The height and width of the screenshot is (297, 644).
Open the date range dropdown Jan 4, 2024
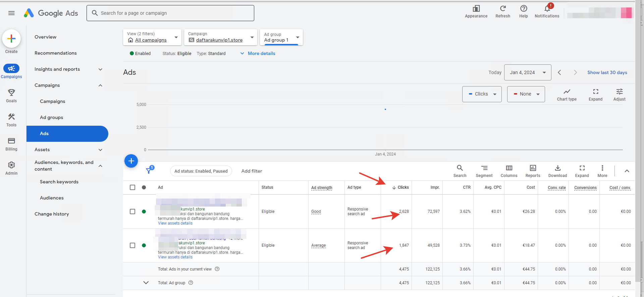tap(527, 72)
